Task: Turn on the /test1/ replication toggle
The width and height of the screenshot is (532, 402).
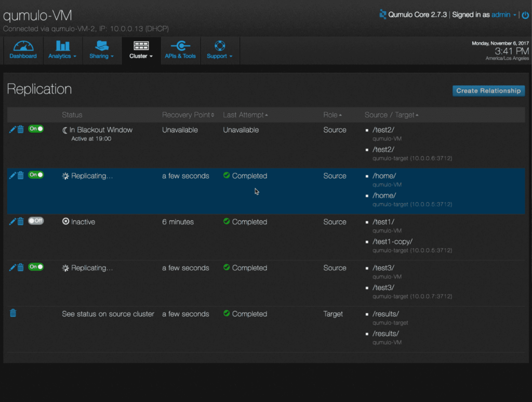Action: click(36, 221)
